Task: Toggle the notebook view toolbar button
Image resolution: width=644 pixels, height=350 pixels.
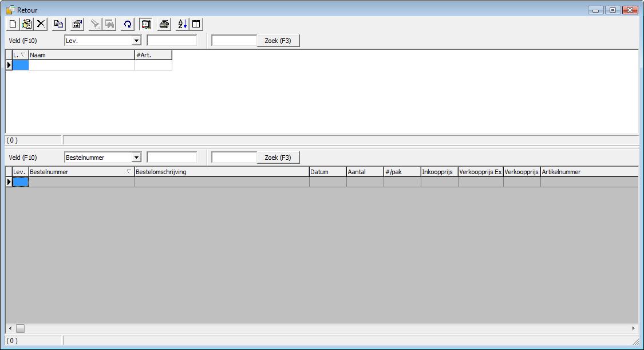Action: coord(146,24)
